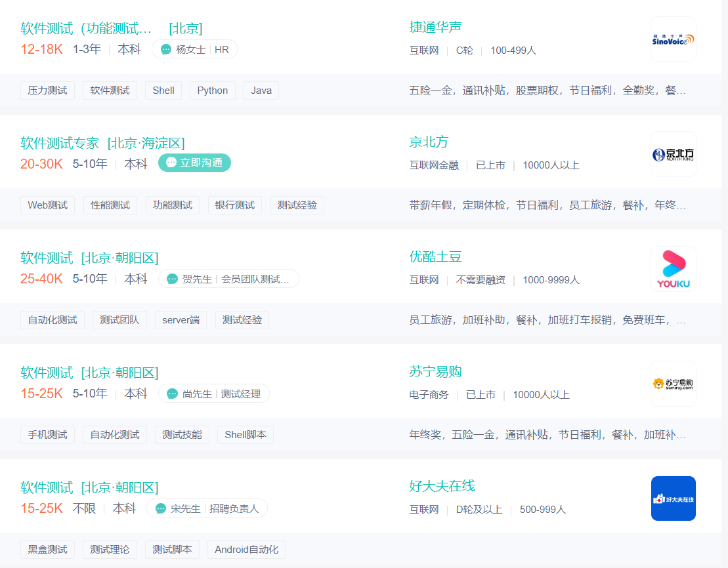
Task: Visit the 京北方 company link
Action: pyautogui.click(x=429, y=142)
